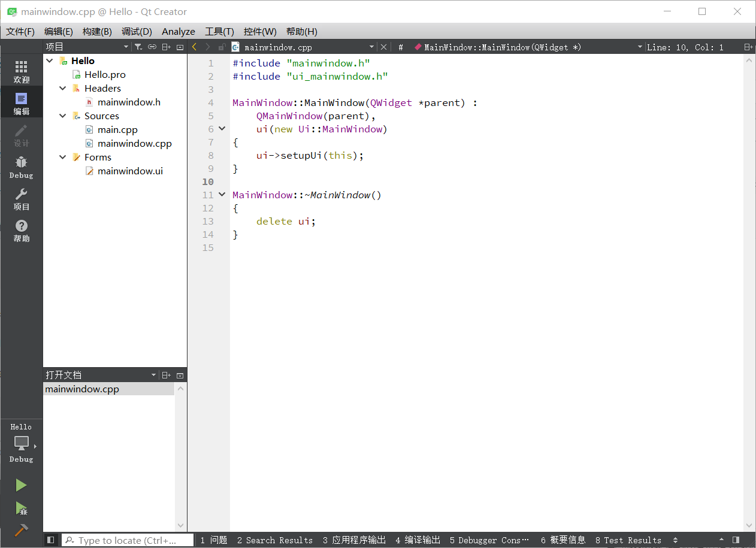This screenshot has height=548, width=756.
Task: Show the 问题 issues pane
Action: point(214,540)
